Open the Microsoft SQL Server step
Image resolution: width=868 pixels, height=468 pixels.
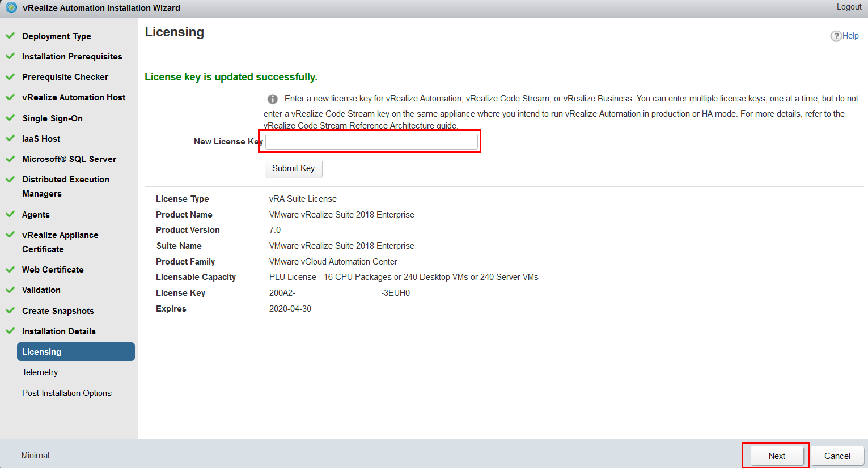[x=69, y=159]
